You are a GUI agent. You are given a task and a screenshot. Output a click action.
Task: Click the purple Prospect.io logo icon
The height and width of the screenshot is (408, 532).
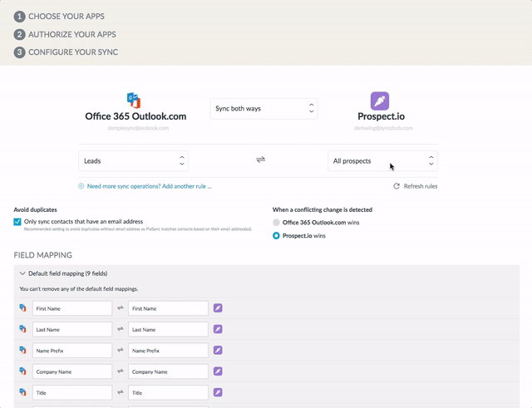[x=380, y=101]
